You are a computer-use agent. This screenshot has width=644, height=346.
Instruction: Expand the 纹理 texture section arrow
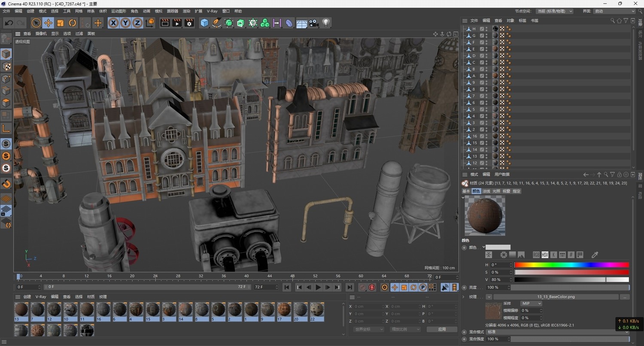464,297
